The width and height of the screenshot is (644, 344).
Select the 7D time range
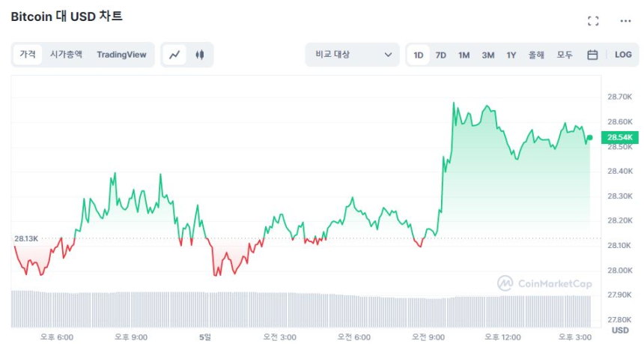(441, 55)
